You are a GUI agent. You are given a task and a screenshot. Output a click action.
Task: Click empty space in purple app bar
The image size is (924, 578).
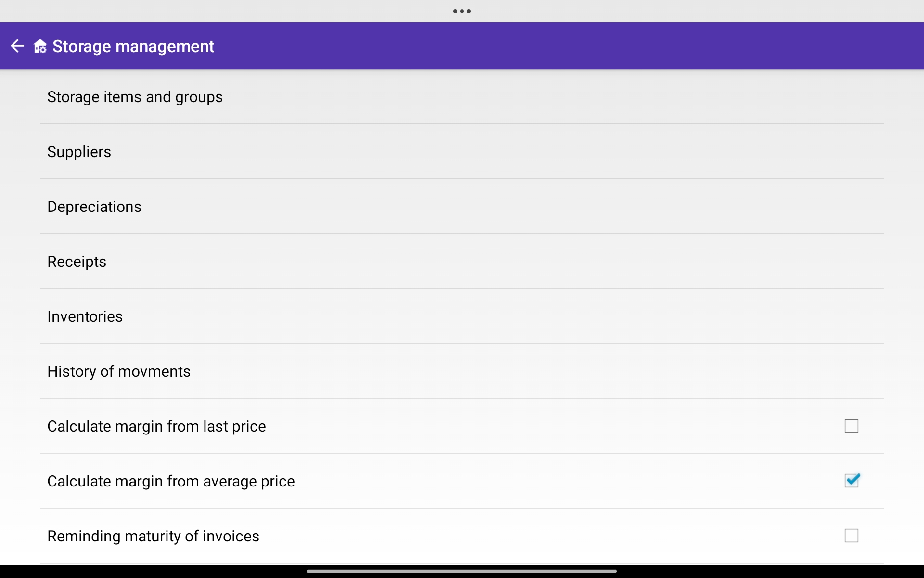click(577, 46)
